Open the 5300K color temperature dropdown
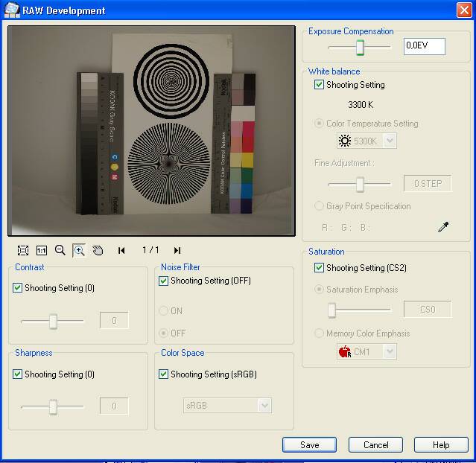Screen dimensions: 476x463 point(390,141)
